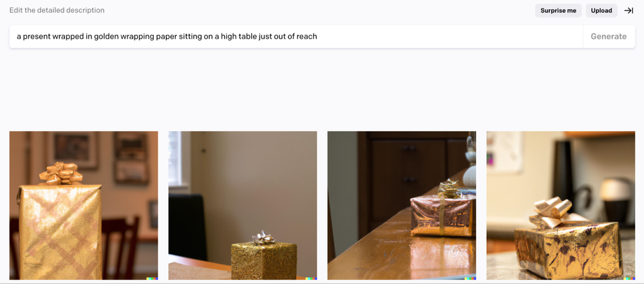This screenshot has width=644, height=284.
Task: Click the collapse arrow icon beside Upload
Action: tap(629, 11)
